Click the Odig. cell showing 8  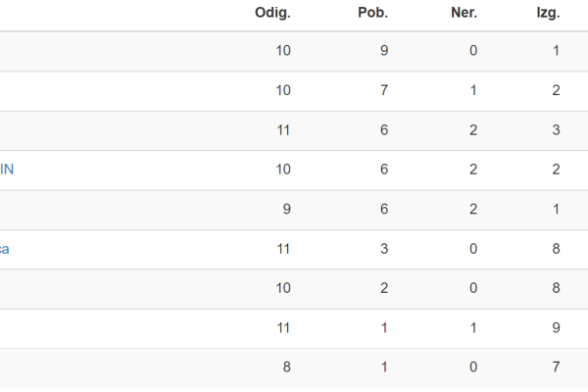click(x=287, y=367)
